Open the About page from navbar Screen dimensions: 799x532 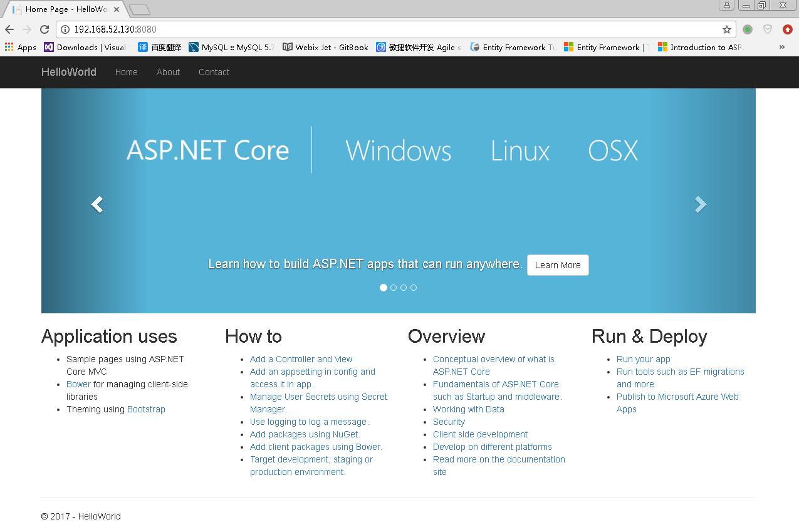pos(168,72)
